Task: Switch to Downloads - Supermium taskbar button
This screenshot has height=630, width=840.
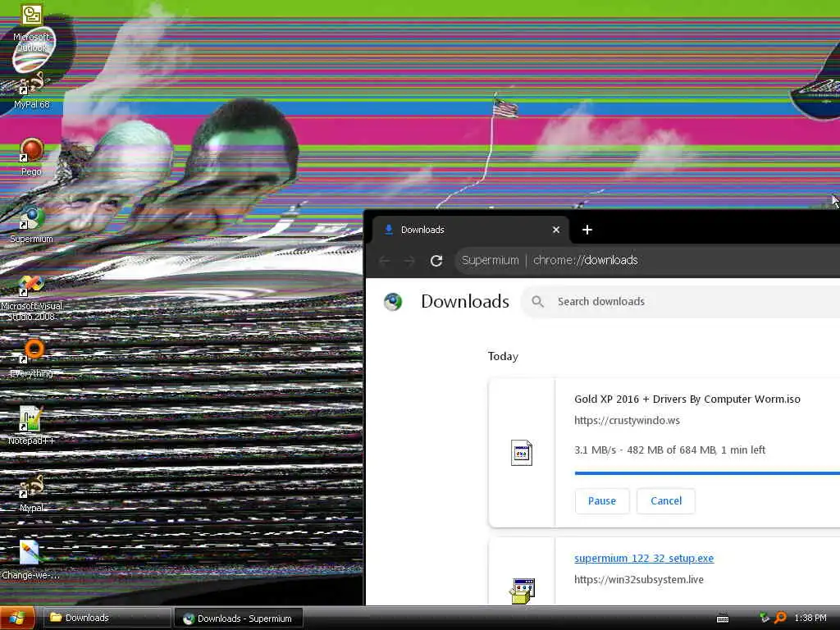Action: point(239,619)
